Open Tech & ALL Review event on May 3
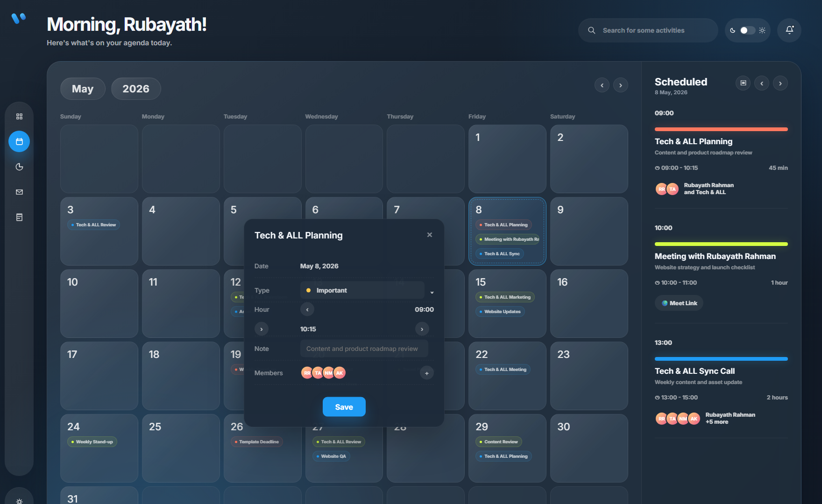822x504 pixels. [94, 225]
